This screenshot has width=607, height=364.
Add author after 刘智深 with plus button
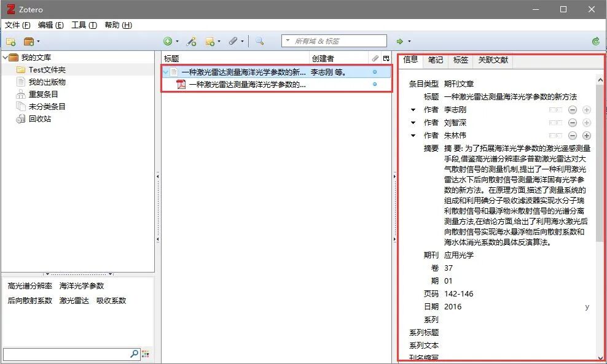(587, 123)
